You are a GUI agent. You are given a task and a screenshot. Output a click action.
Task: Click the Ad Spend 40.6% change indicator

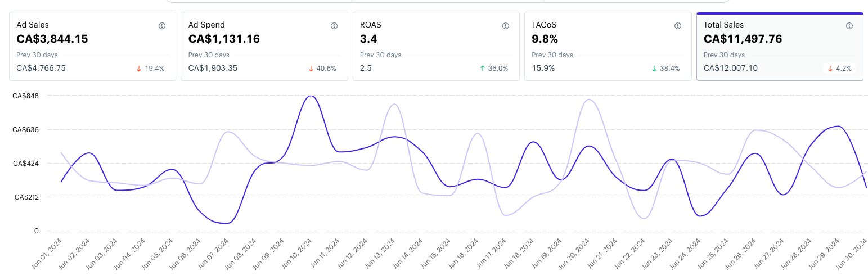pos(322,69)
